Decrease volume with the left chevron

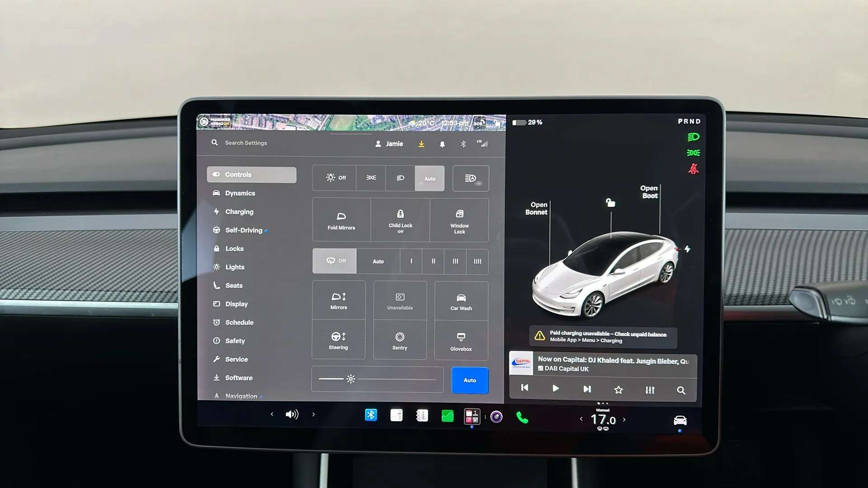272,414
